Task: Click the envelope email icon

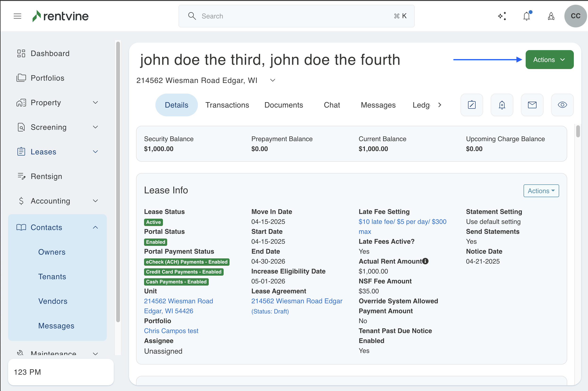Action: [x=532, y=105]
